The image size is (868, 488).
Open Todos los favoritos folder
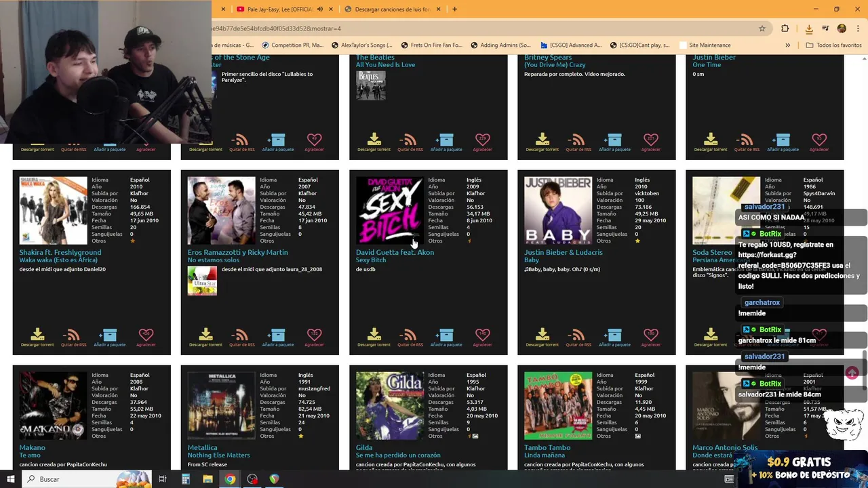(833, 45)
